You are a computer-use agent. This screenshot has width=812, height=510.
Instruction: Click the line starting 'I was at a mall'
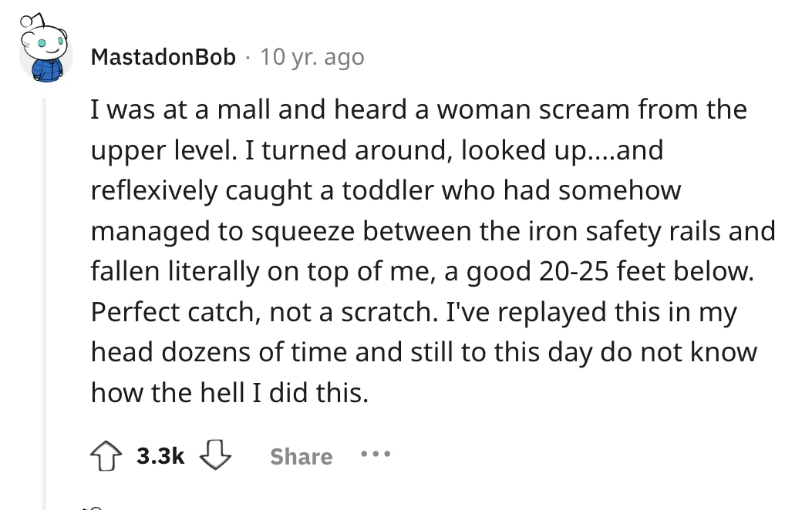[418, 109]
